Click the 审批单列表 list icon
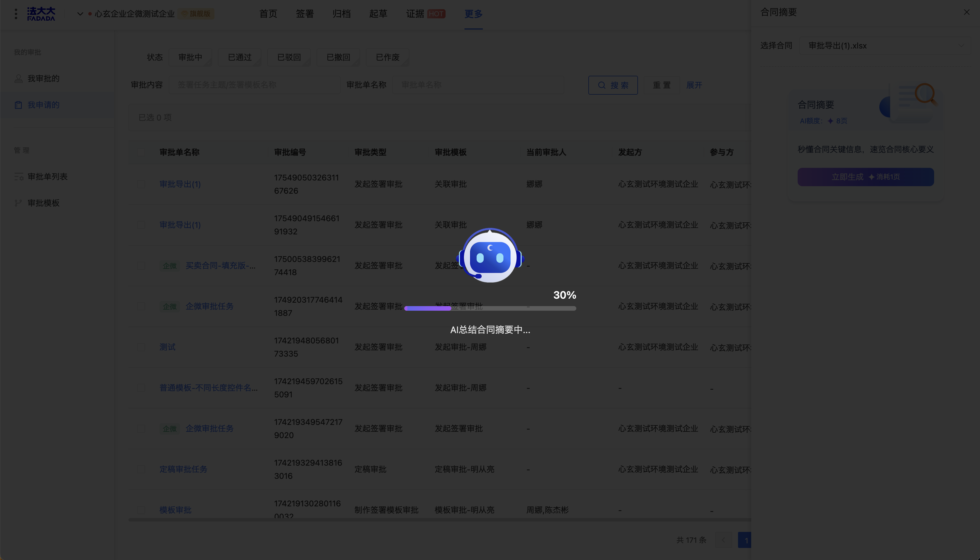980x560 pixels. tap(18, 176)
